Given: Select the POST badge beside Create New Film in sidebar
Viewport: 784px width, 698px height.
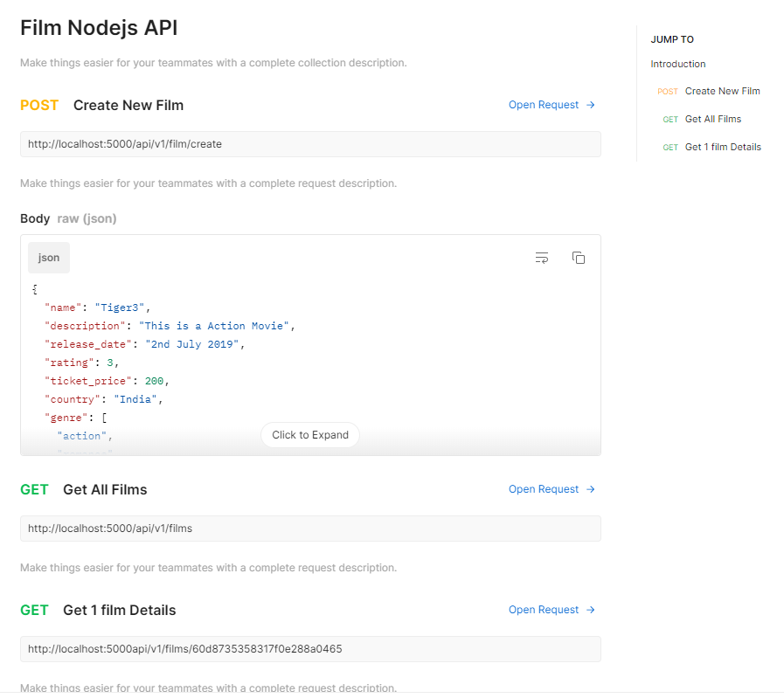Looking at the screenshot, I should click(668, 91).
